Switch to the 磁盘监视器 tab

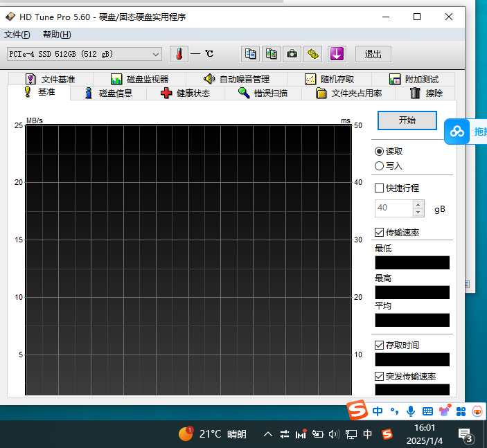tap(139, 79)
